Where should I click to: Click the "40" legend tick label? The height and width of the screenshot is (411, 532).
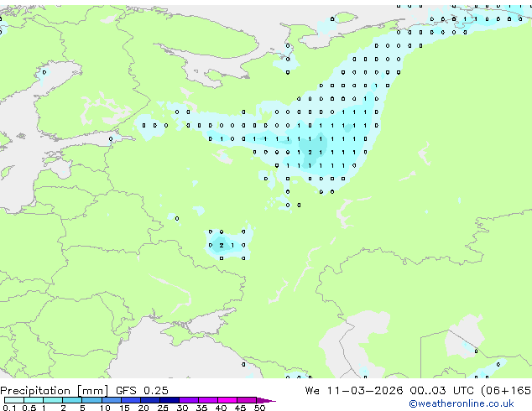pyautogui.click(x=221, y=408)
